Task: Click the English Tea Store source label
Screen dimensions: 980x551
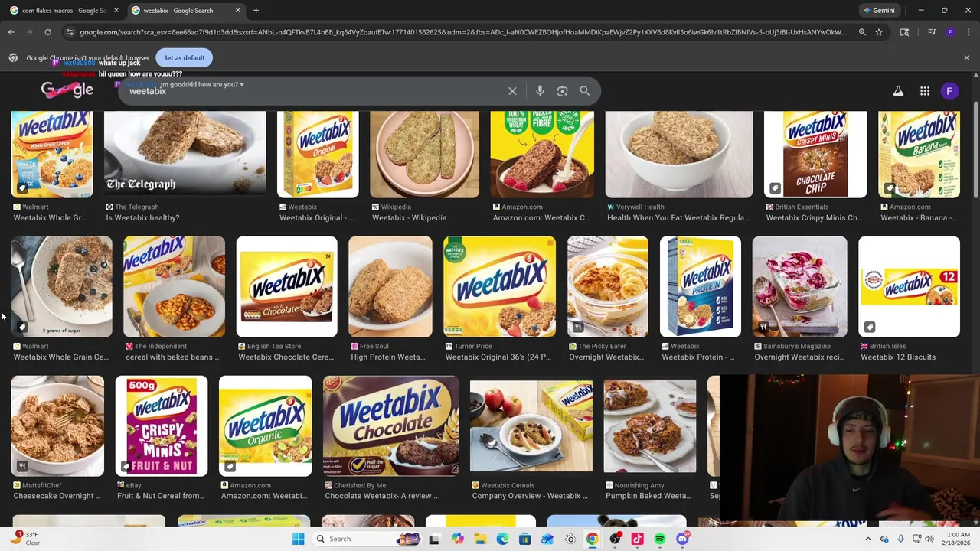Action: (x=274, y=346)
